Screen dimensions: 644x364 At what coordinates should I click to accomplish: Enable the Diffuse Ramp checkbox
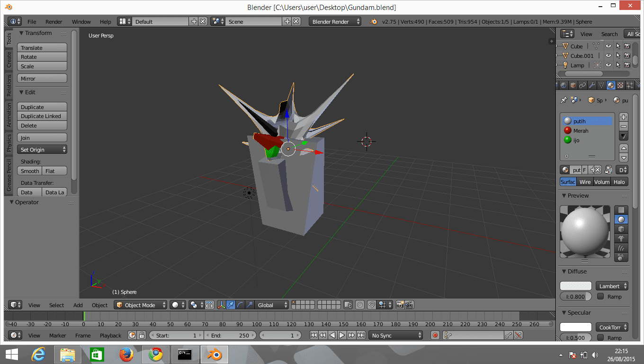600,297
